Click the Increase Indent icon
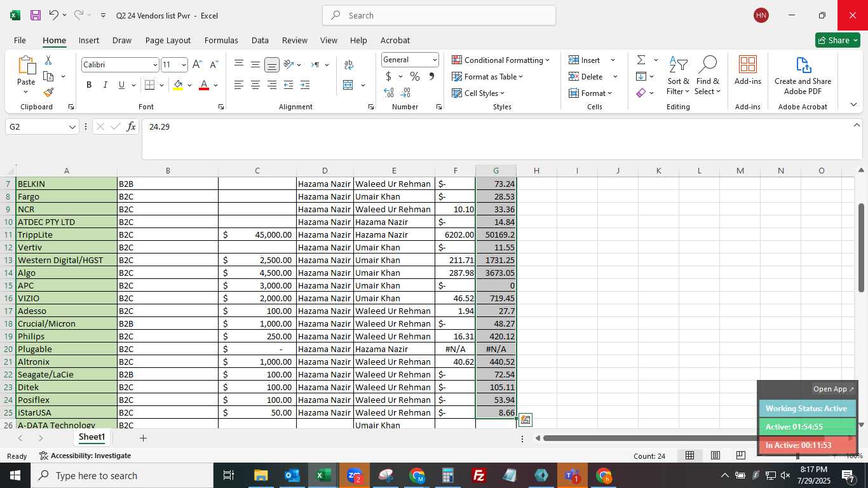 (x=305, y=85)
